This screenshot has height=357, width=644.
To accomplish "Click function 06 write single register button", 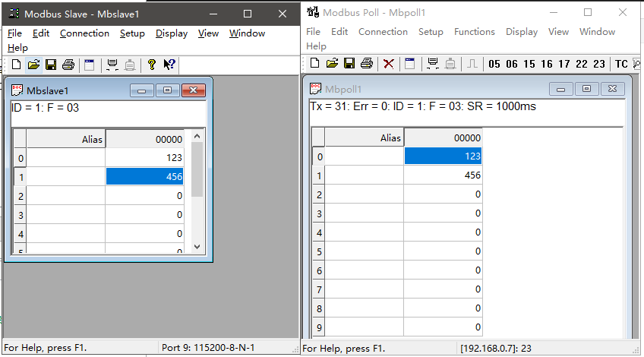I will click(512, 64).
